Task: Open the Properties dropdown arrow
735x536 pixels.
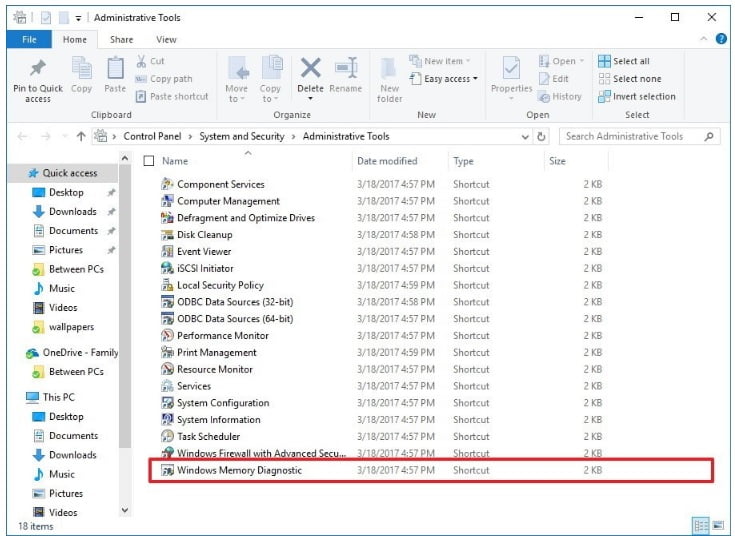Action: pyautogui.click(x=511, y=98)
